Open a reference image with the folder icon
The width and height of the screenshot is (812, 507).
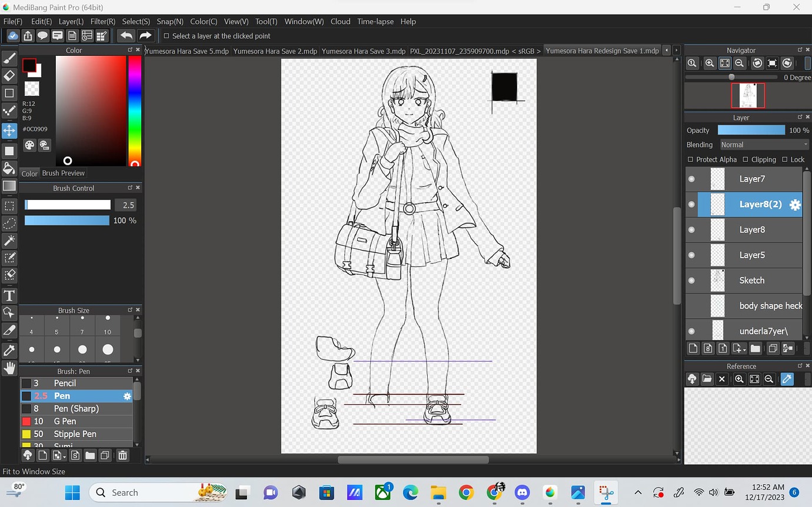(x=707, y=379)
